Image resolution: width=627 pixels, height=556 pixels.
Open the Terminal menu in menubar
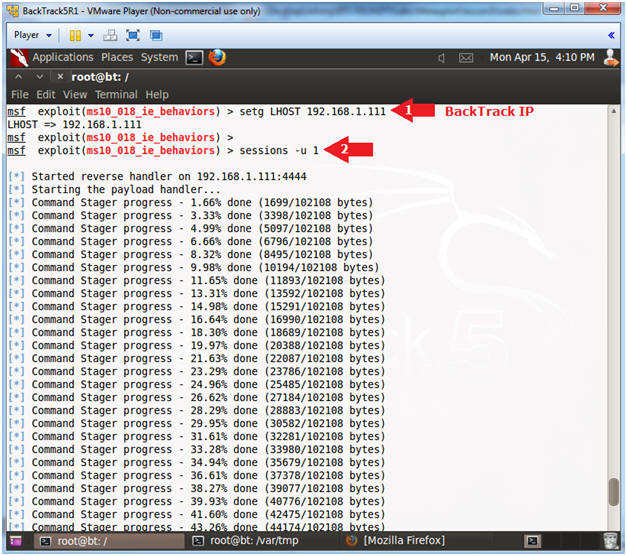pyautogui.click(x=116, y=95)
